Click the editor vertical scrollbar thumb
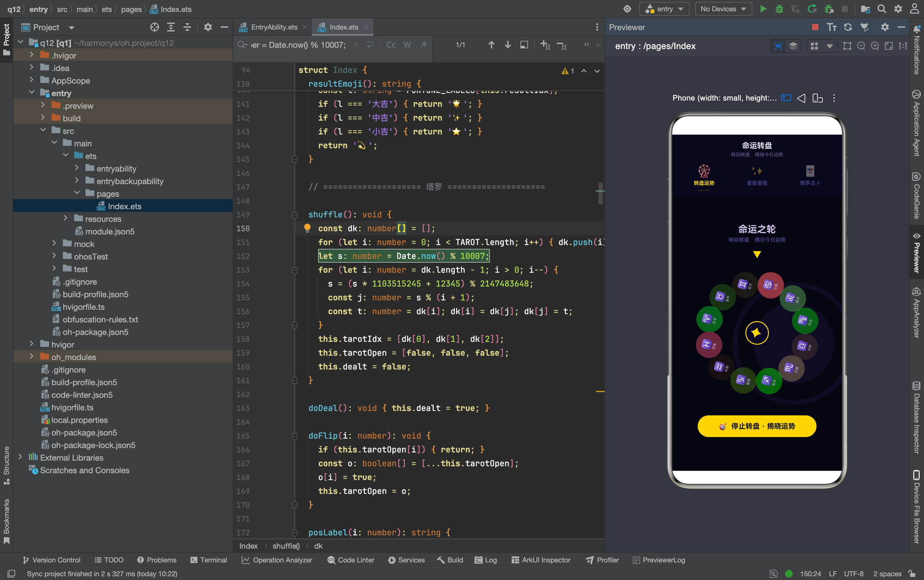The image size is (924, 580). 600,193
